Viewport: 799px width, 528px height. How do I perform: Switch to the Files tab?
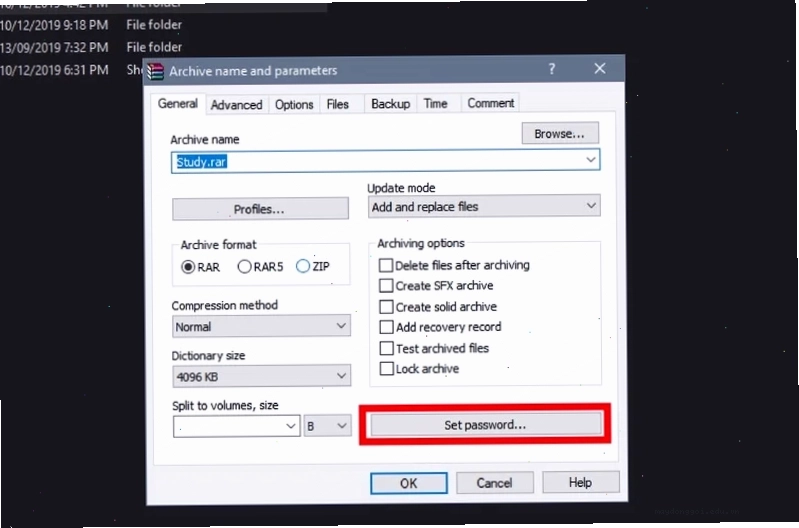tap(337, 104)
